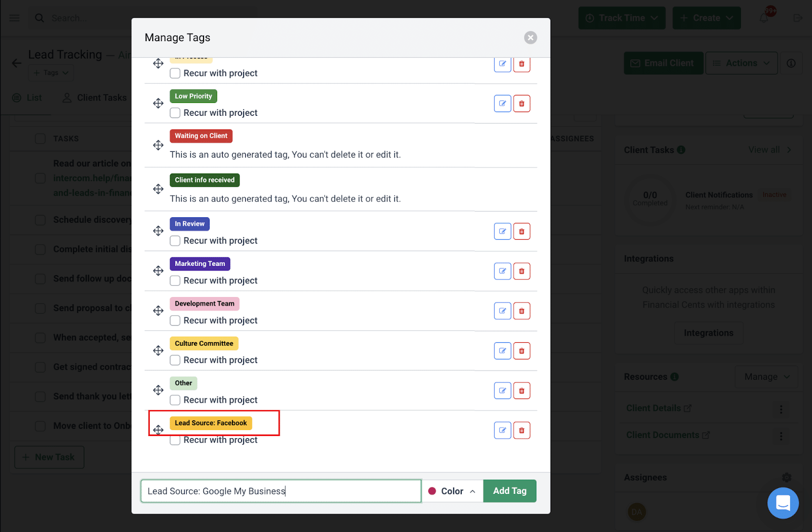Focus the new tag name input field
The image size is (812, 532).
point(281,491)
